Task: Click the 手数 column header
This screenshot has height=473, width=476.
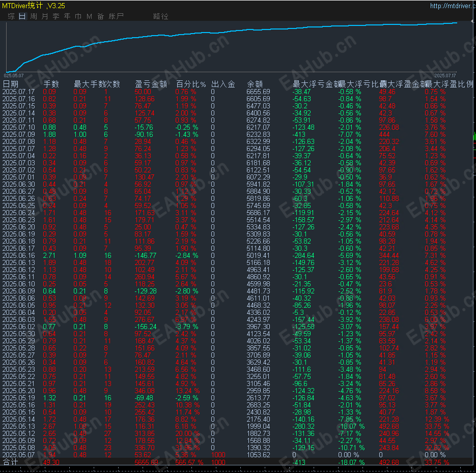Action: (51, 84)
